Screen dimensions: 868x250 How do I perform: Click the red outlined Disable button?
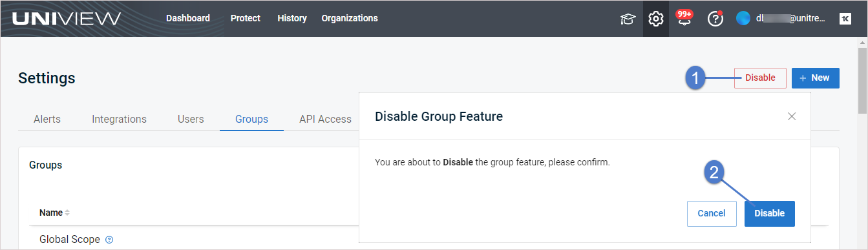pos(760,78)
